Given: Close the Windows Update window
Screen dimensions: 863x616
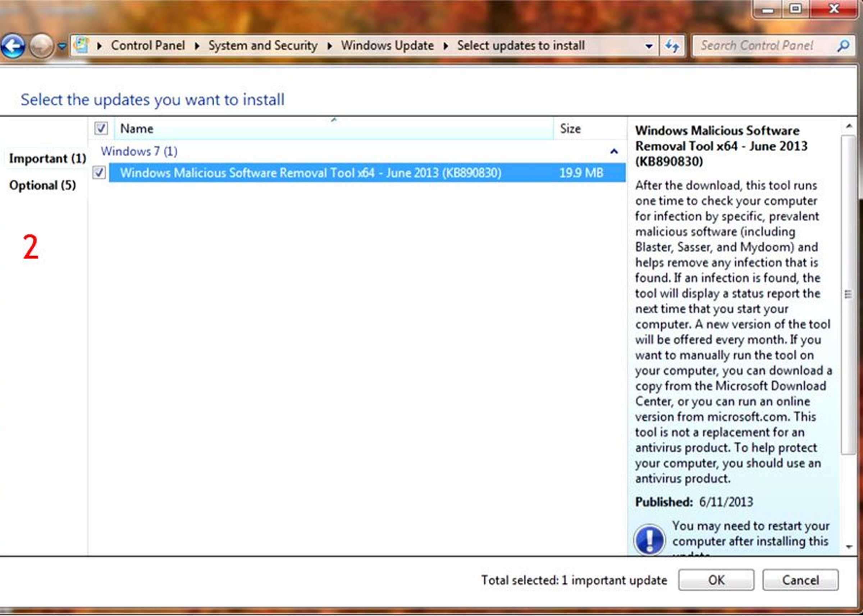Looking at the screenshot, I should [834, 9].
